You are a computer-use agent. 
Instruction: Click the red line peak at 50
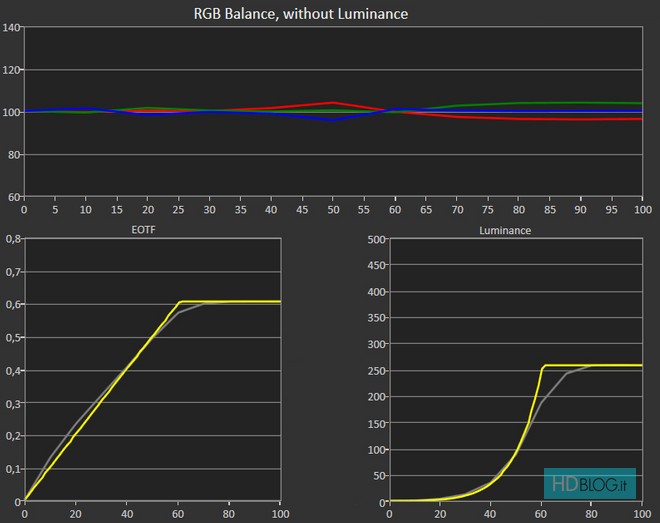point(332,103)
